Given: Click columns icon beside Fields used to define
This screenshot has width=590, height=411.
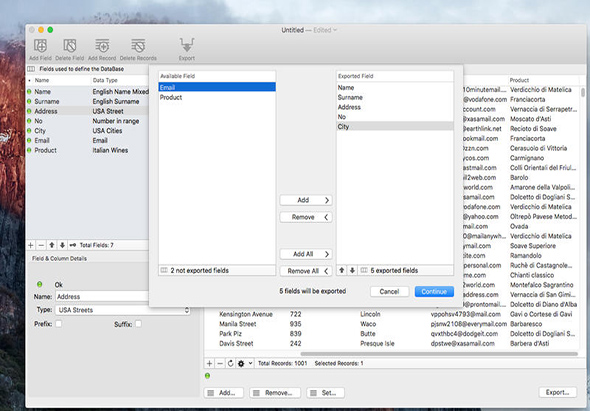Looking at the screenshot, I should pos(31,69).
